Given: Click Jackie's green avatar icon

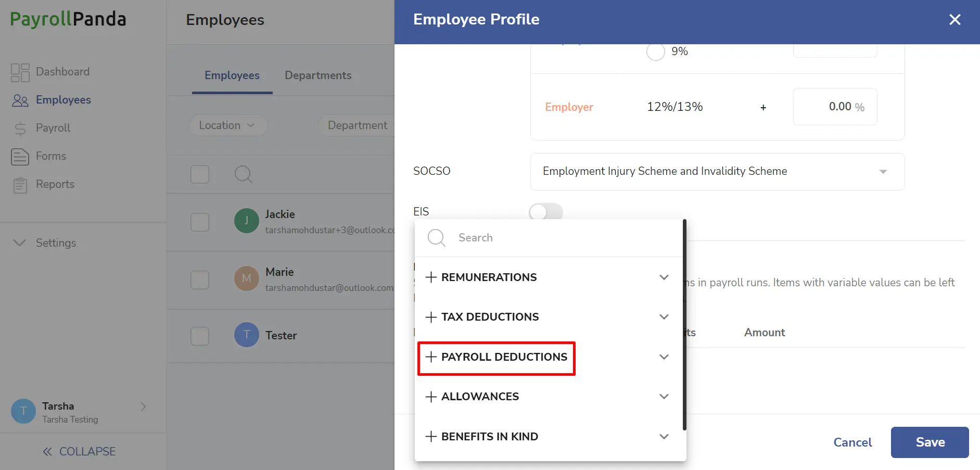Looking at the screenshot, I should pos(247,221).
